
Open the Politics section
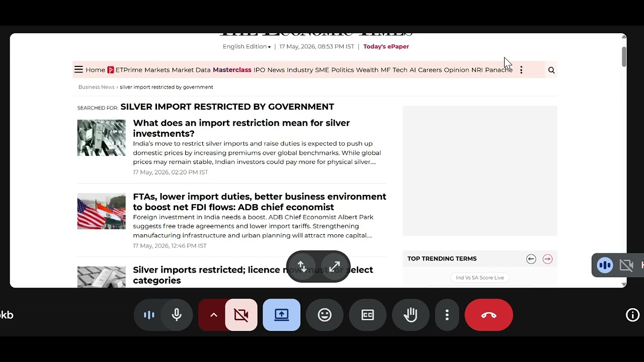tap(343, 70)
